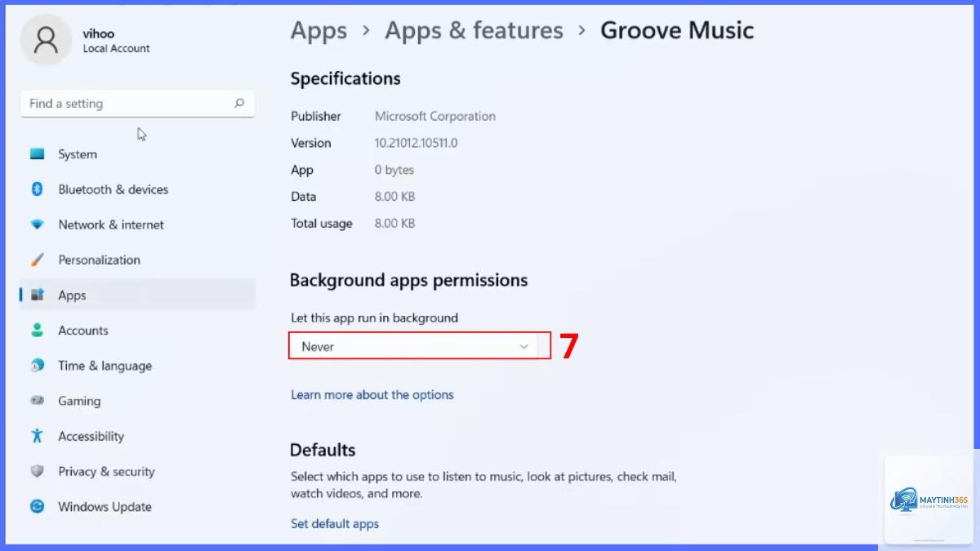Go to Gaming settings
The image size is (980, 551).
point(137,401)
